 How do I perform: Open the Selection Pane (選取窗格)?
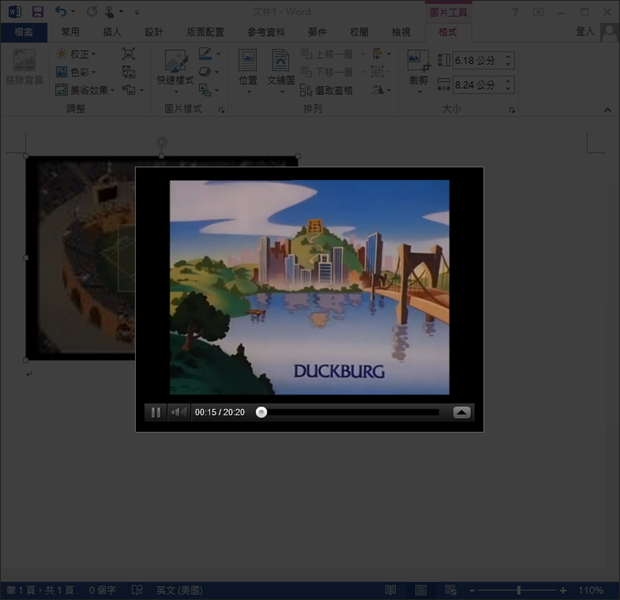(x=327, y=90)
